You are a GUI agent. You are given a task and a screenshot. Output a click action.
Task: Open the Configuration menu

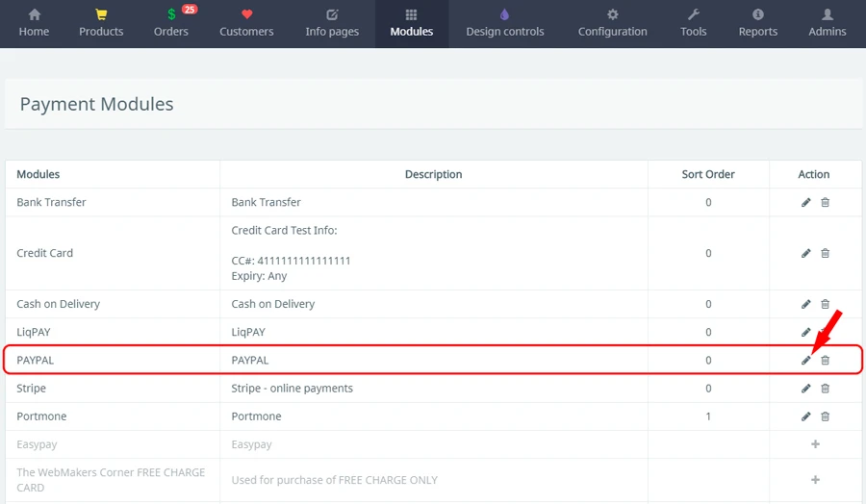pos(612,23)
